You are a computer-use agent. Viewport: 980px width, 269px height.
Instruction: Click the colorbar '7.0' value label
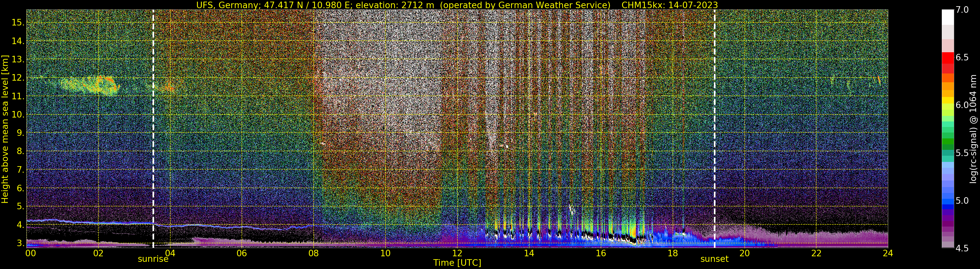(962, 10)
